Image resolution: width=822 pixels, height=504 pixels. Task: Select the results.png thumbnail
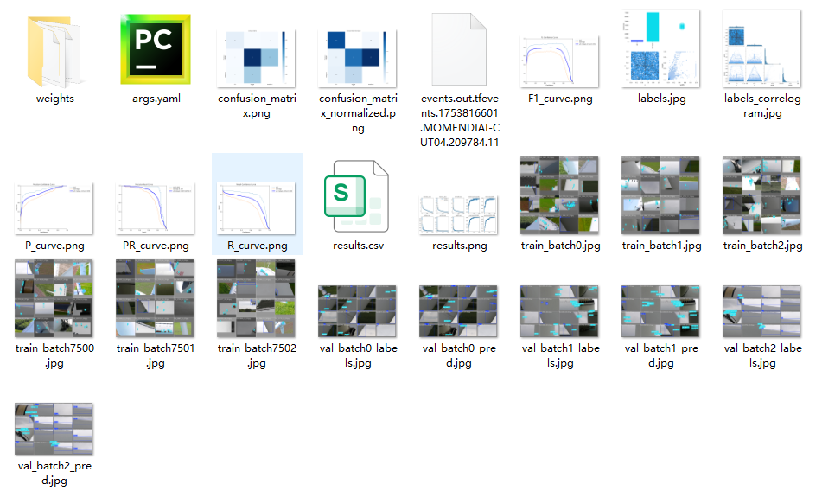coord(459,215)
